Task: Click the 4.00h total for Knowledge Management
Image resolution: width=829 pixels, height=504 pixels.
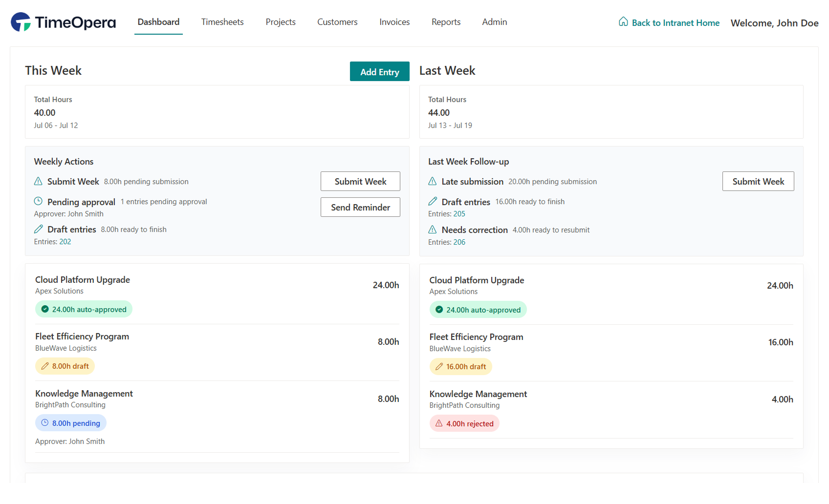Action: coord(783,399)
